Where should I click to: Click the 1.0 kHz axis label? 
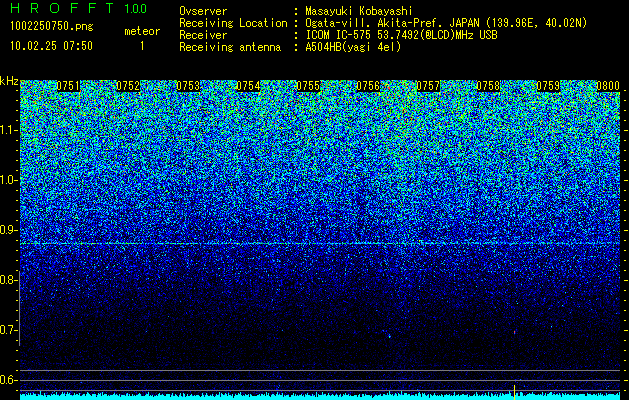8,180
